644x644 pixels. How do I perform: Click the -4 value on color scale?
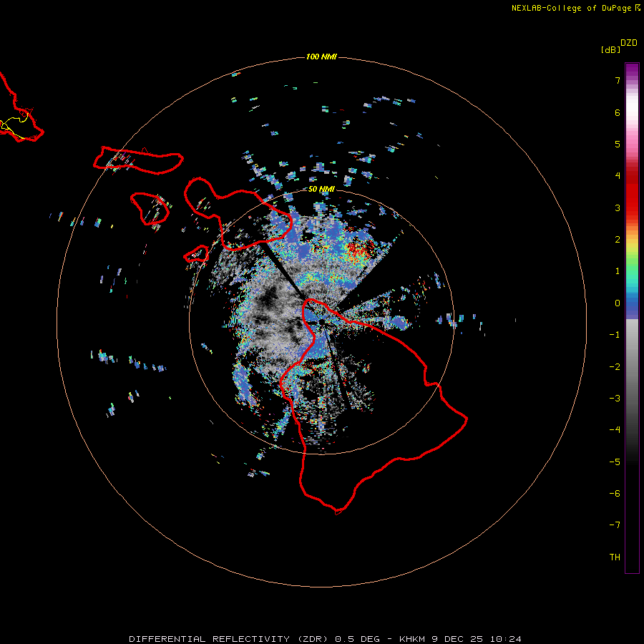pos(615,430)
